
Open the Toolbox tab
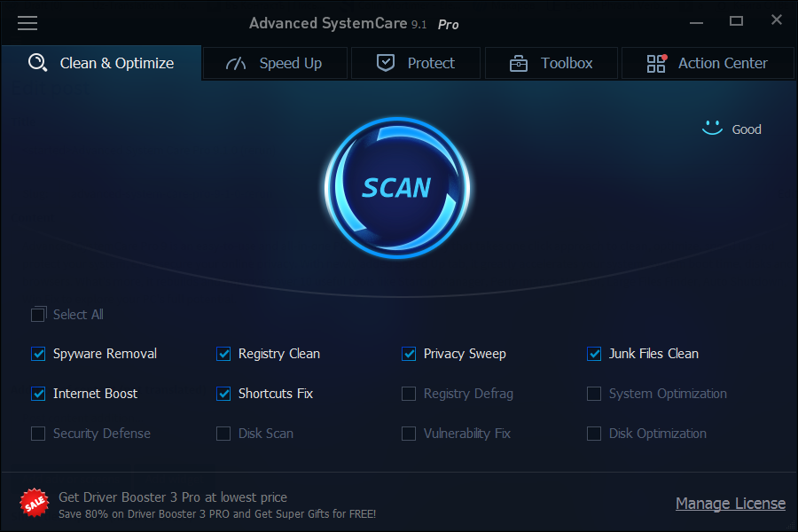tap(551, 64)
